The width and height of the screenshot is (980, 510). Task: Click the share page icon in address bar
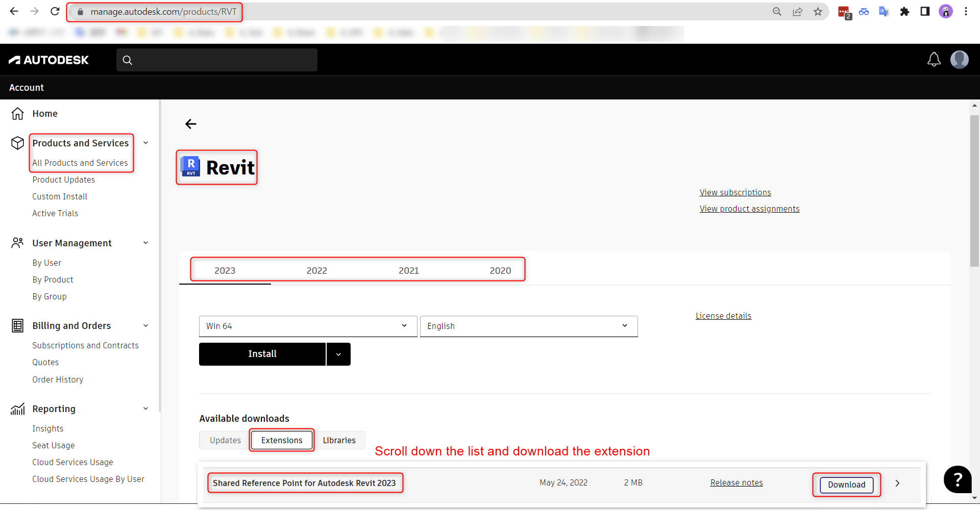coord(797,12)
